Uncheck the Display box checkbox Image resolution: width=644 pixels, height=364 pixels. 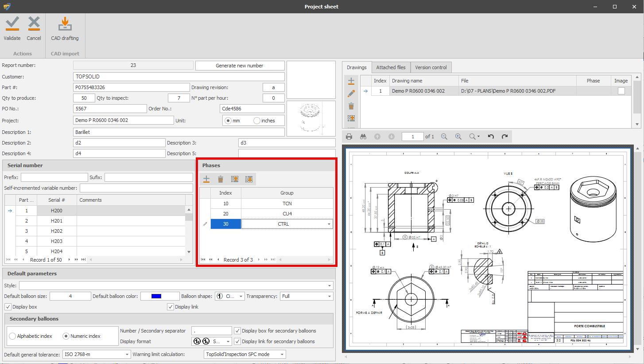[8, 307]
